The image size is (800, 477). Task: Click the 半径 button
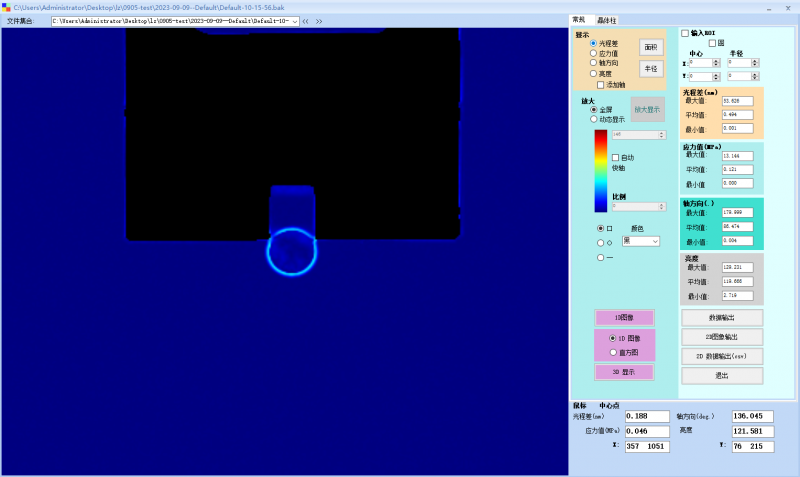tap(651, 68)
